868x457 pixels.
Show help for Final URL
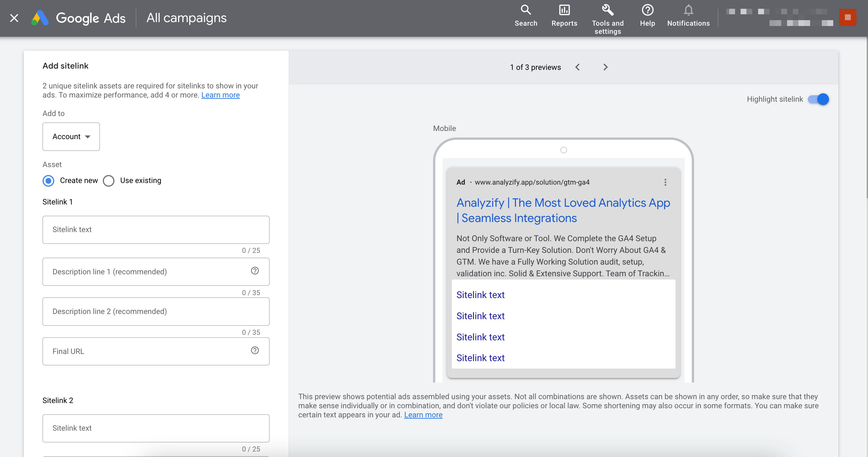(255, 350)
